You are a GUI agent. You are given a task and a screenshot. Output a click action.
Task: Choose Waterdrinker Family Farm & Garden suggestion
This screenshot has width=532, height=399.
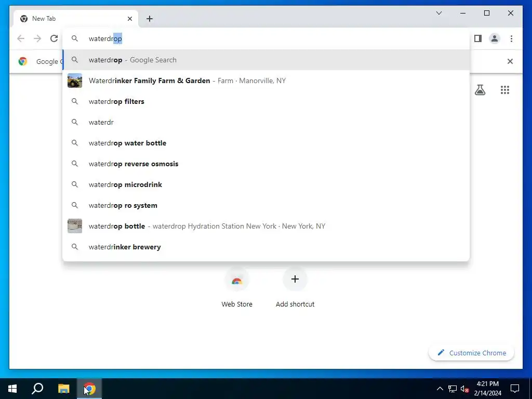[x=267, y=81]
